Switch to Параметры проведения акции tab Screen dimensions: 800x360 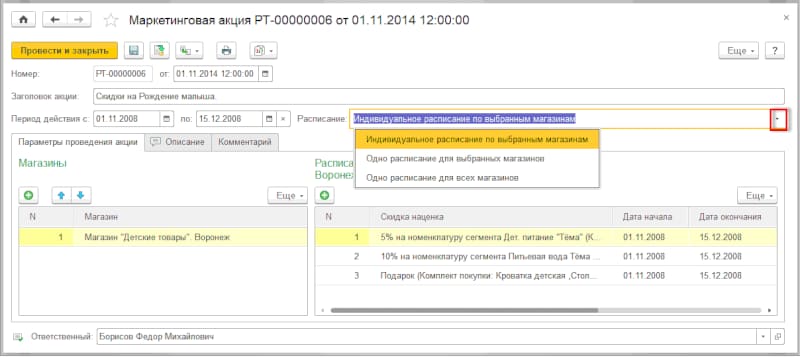tap(78, 142)
